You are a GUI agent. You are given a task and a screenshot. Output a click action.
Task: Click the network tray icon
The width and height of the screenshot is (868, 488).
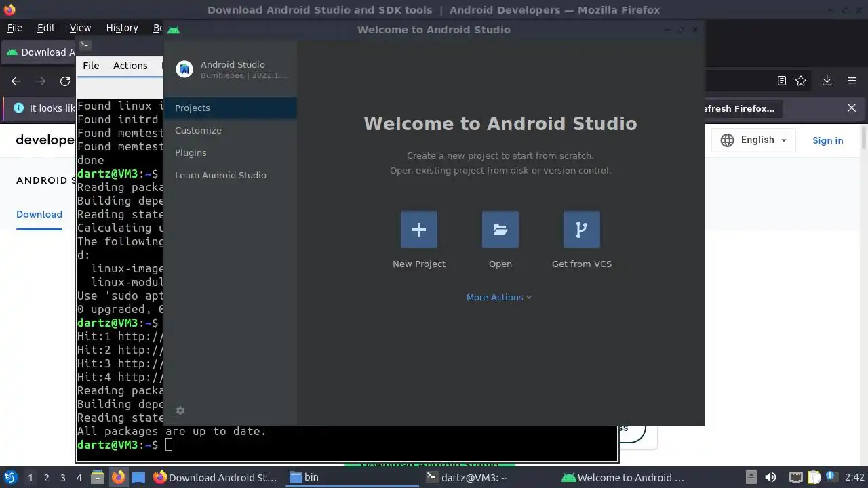pos(796,478)
